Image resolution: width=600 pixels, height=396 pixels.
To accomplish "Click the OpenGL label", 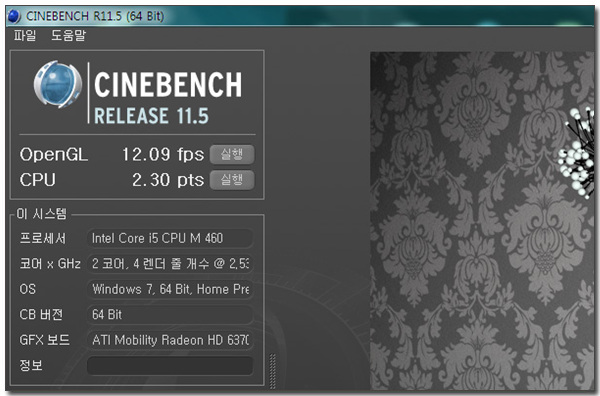I will (x=54, y=155).
